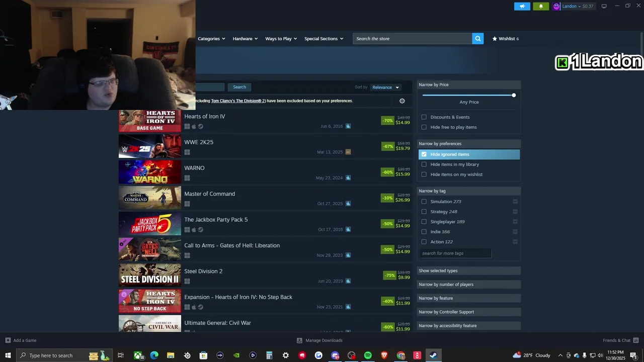Screen dimensions: 644x362
Task: Open the Friends & Chat icon
Action: pyautogui.click(x=636, y=340)
